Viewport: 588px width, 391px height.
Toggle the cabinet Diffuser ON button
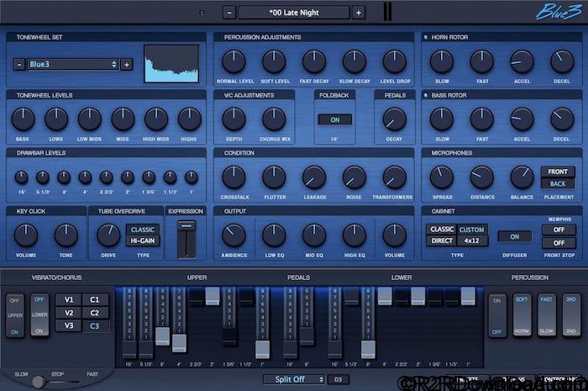pos(514,236)
